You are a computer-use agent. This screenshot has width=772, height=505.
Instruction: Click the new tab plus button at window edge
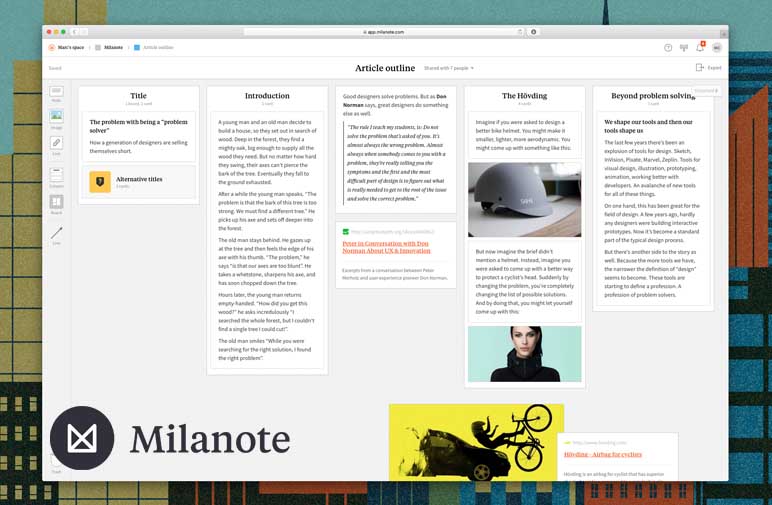724,33
